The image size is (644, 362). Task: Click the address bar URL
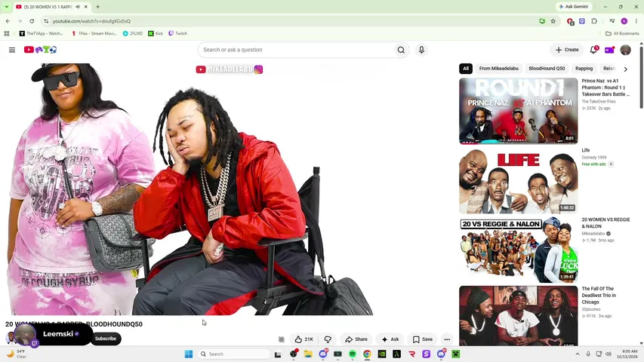point(91,21)
